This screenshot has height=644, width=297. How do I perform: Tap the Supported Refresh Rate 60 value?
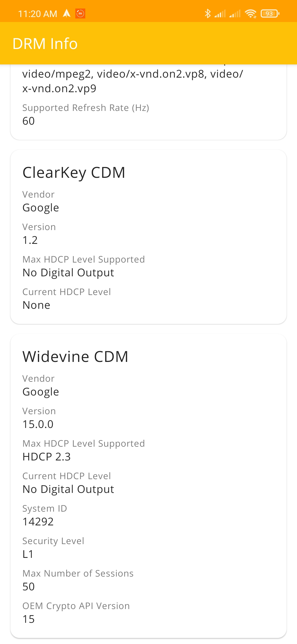29,121
